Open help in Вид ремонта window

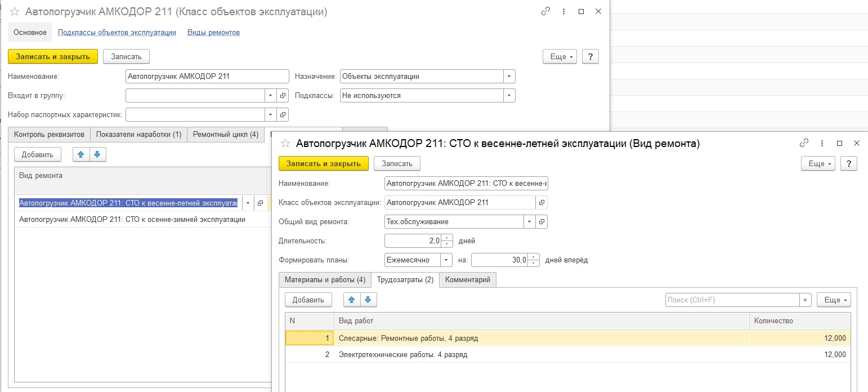849,163
